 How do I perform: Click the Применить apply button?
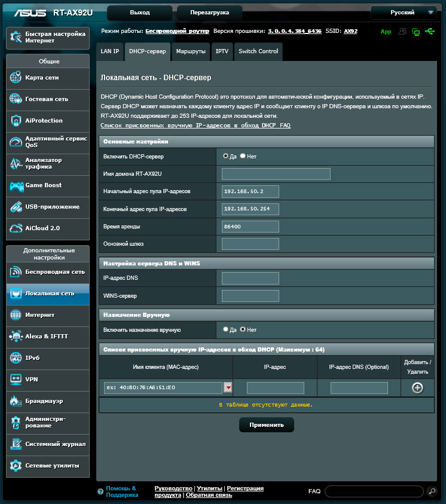267,425
